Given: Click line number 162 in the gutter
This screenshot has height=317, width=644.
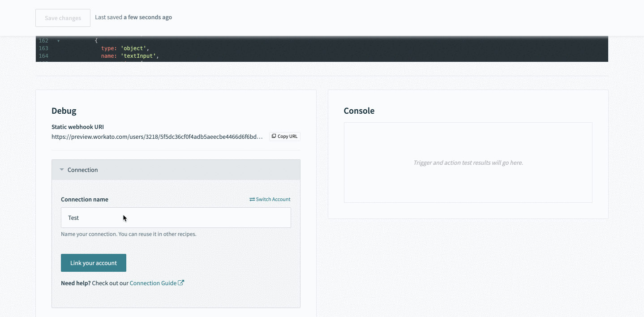Looking at the screenshot, I should [x=43, y=41].
